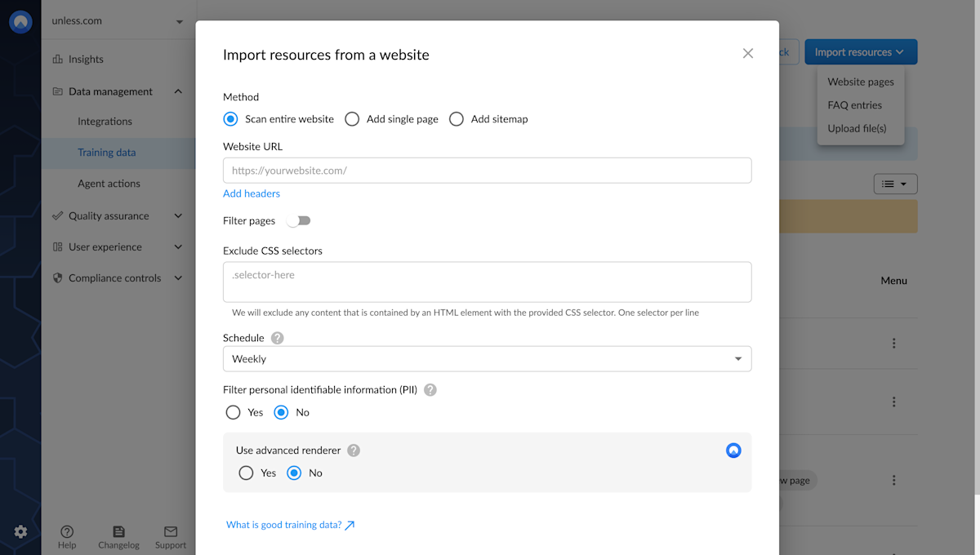Toggle the Filter pages switch
Image resolution: width=980 pixels, height=555 pixels.
[299, 221]
